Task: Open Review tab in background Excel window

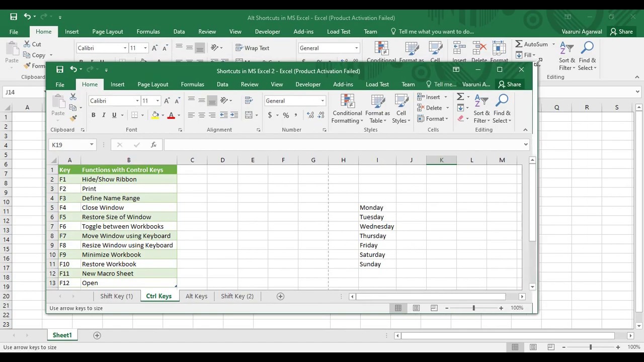Action: [207, 32]
